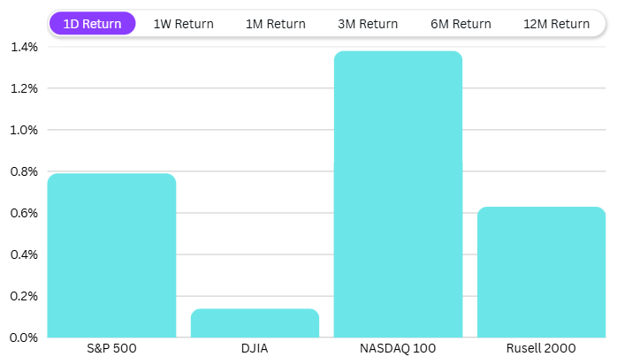Click the 1.0% y-axis label
This screenshot has width=617, height=364.
(x=24, y=130)
